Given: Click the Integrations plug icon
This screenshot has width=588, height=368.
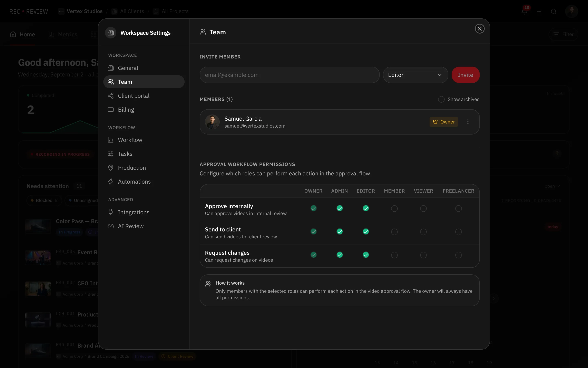Looking at the screenshot, I should click(110, 212).
